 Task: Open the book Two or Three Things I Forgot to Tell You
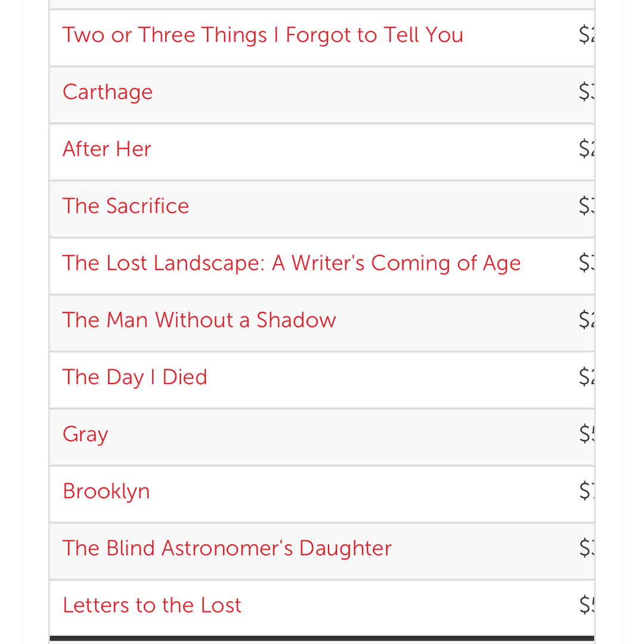pyautogui.click(x=262, y=35)
